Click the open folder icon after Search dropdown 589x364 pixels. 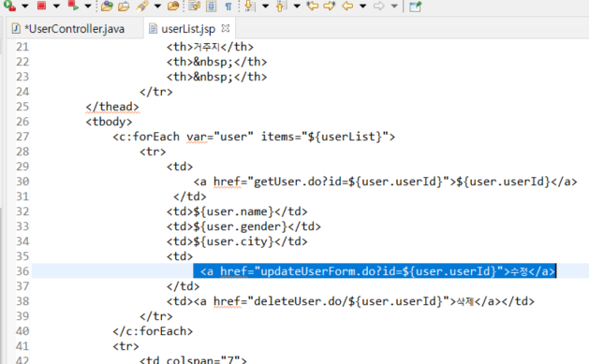click(x=173, y=6)
